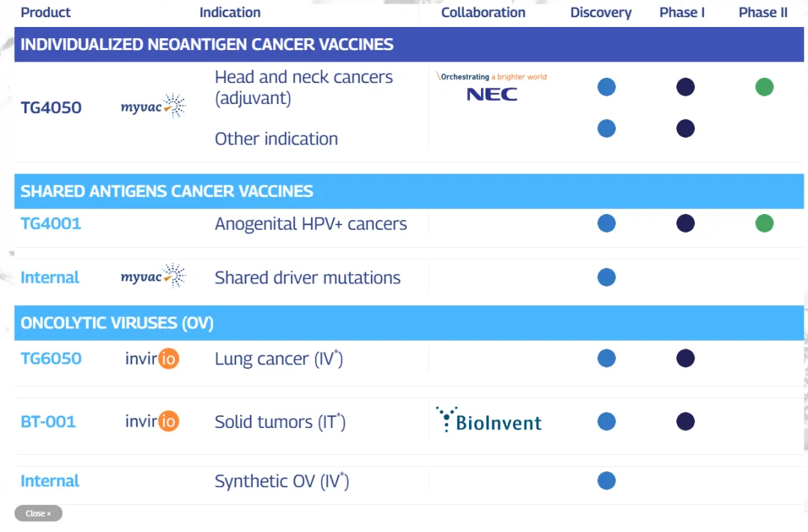Click the green Phase II dot for TG4050
Screen dimensions: 808x532
pyautogui.click(x=764, y=88)
